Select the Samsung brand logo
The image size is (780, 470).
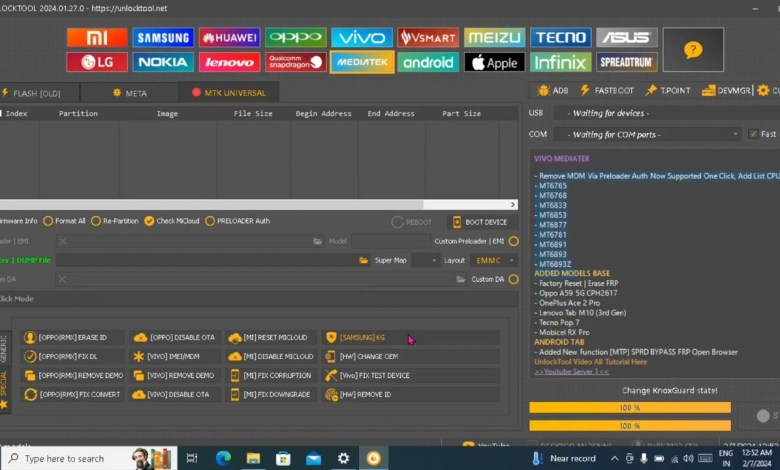pyautogui.click(x=163, y=37)
